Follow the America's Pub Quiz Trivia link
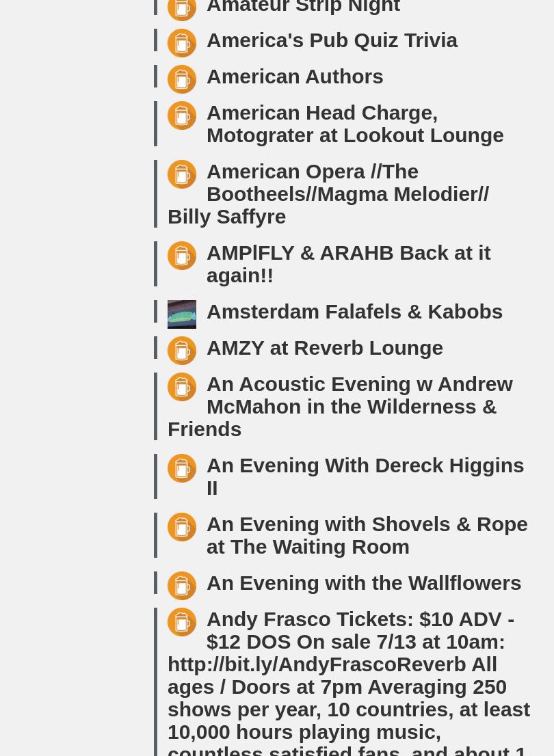Screen dimensions: 554x756 tap(332, 40)
